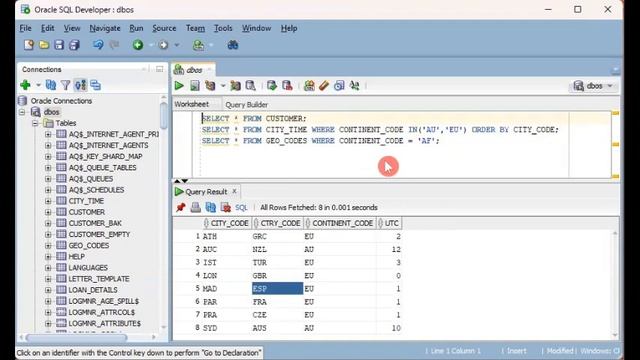Viewport: 640px width, 360px height.
Task: Select the highlighted ESP cell
Action: pos(278,289)
